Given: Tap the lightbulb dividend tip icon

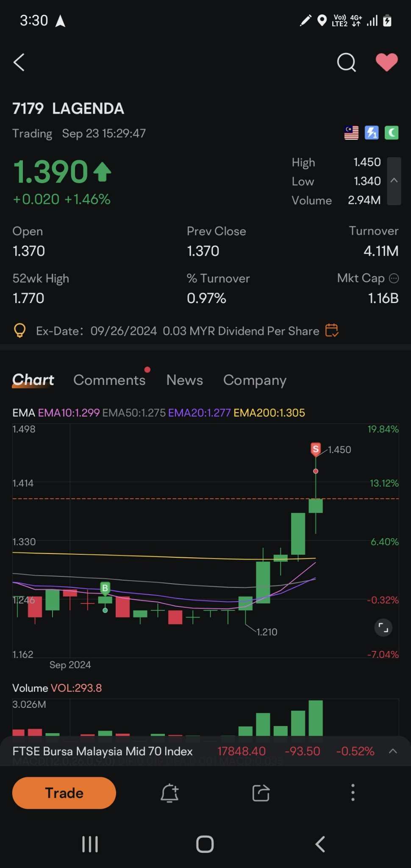Looking at the screenshot, I should pos(20,331).
